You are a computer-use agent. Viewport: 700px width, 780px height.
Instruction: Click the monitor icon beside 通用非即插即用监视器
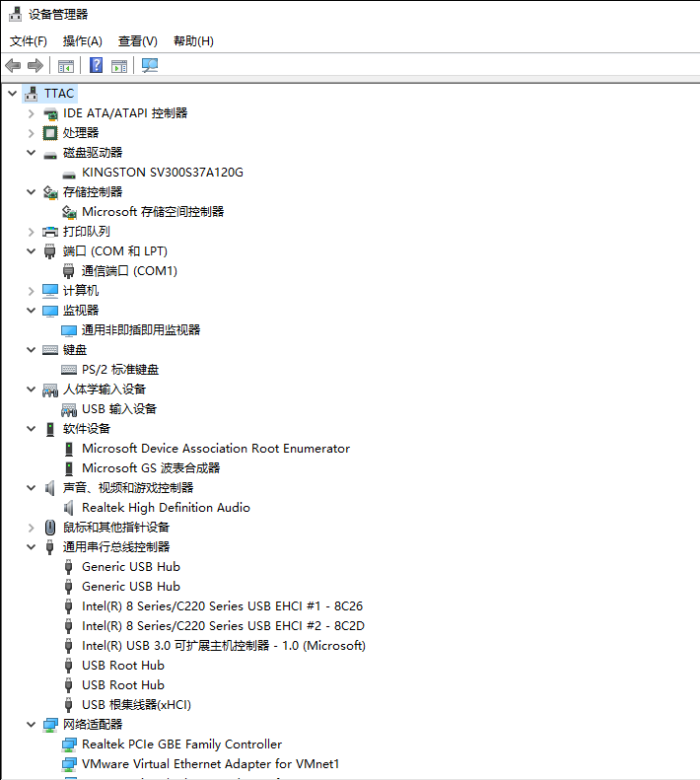pyautogui.click(x=69, y=330)
